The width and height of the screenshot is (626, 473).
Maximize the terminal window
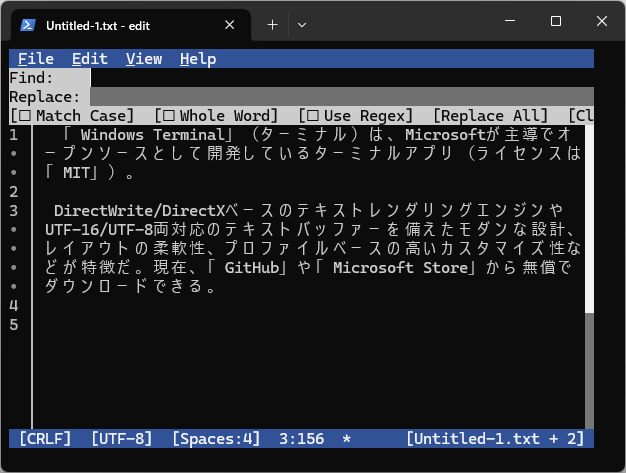556,21
